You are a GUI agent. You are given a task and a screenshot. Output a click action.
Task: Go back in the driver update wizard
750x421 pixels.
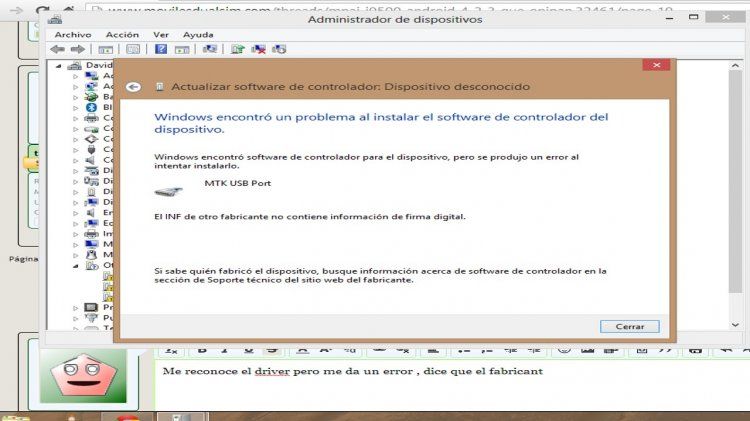pyautogui.click(x=133, y=87)
